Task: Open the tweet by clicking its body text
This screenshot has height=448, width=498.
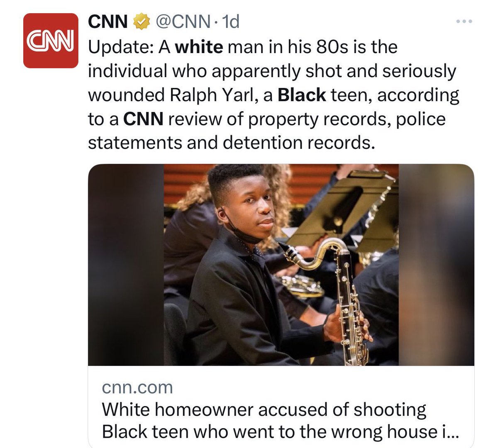Action: click(x=273, y=95)
